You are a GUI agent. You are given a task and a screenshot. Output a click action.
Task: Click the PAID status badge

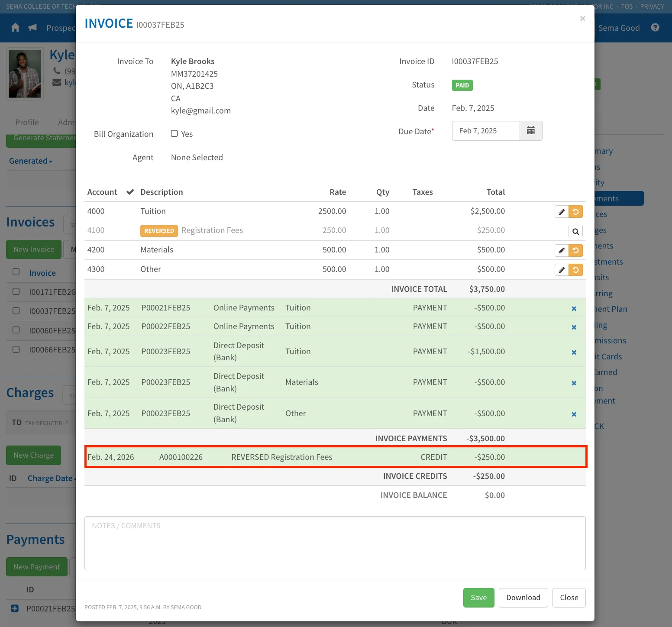(462, 85)
